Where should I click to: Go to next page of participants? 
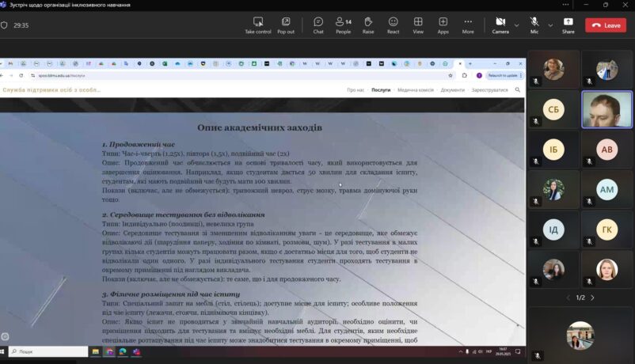pyautogui.click(x=592, y=298)
